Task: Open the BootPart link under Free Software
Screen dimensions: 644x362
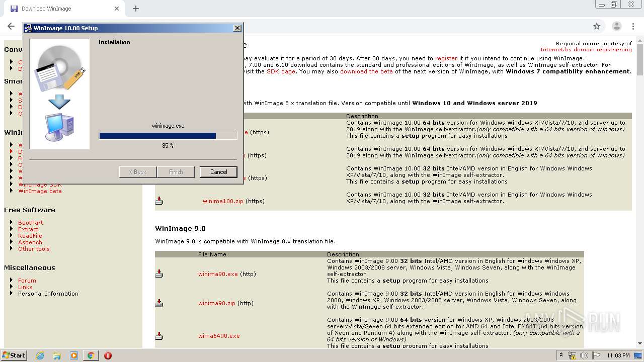Action: (x=31, y=223)
